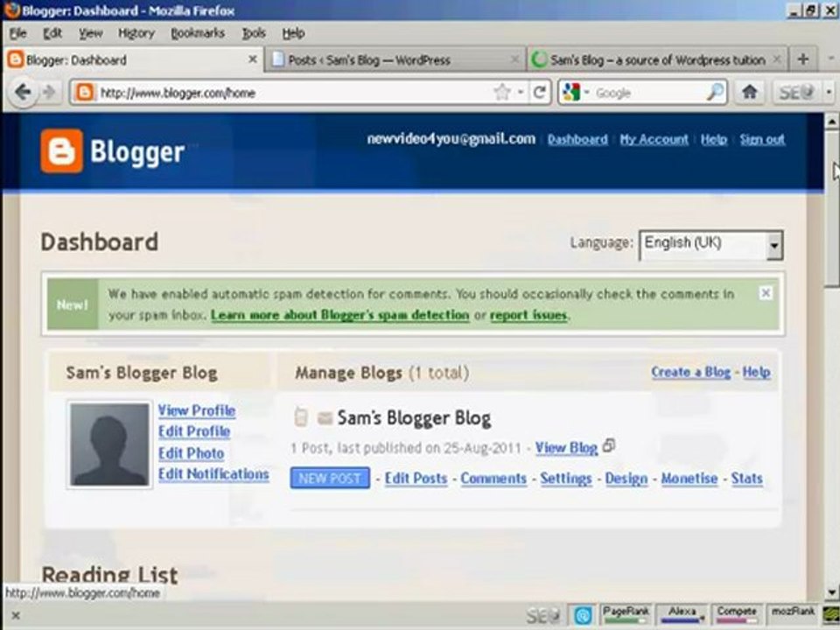
Task: Click Sign out link in header
Action: [762, 139]
